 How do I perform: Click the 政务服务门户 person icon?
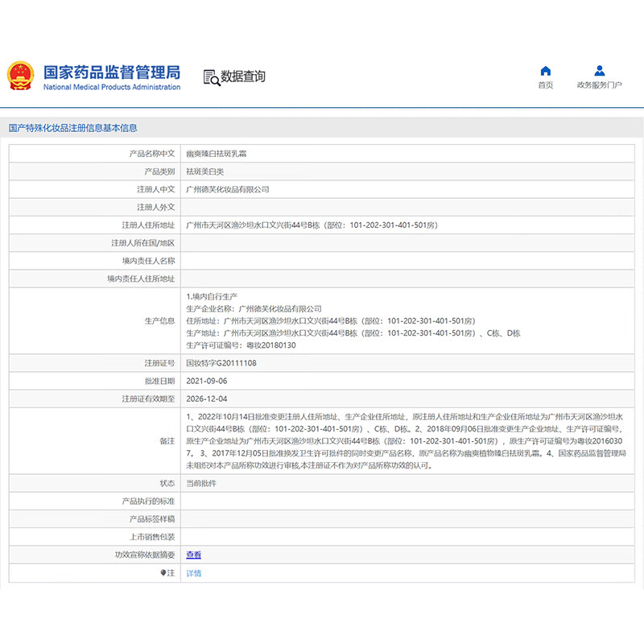pyautogui.click(x=600, y=71)
